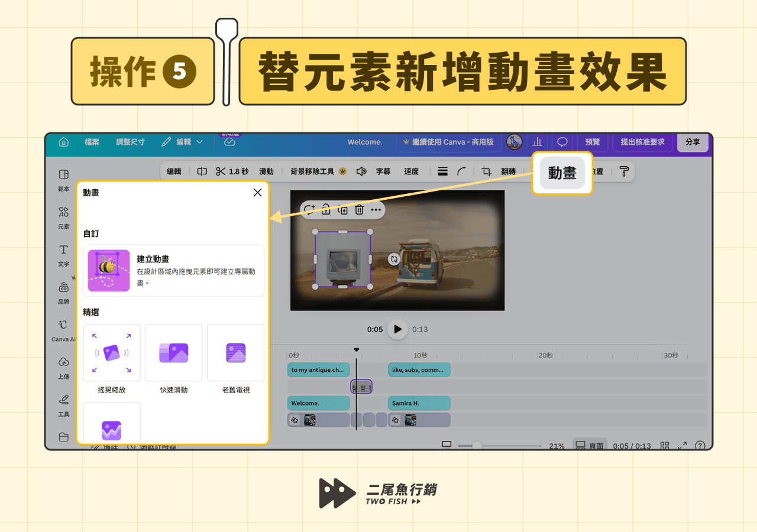Image resolution: width=757 pixels, height=532 pixels.
Task: Open the 調整尺寸 menu
Action: pos(130,142)
